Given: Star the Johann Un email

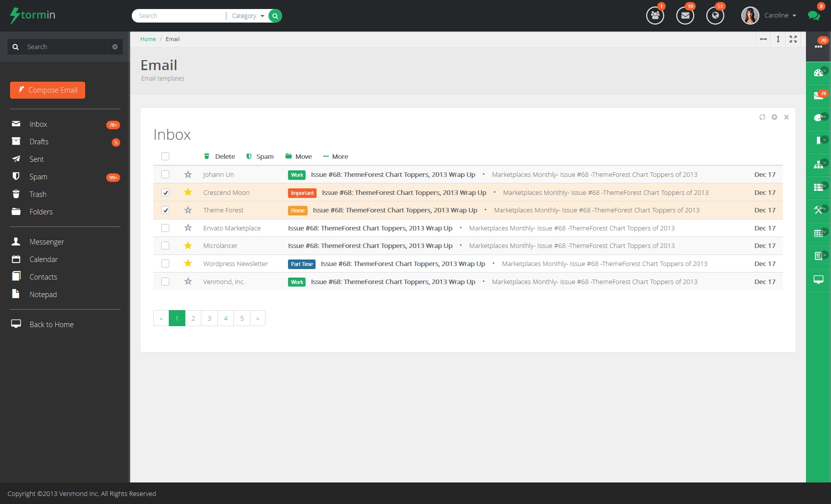Looking at the screenshot, I should 188,175.
